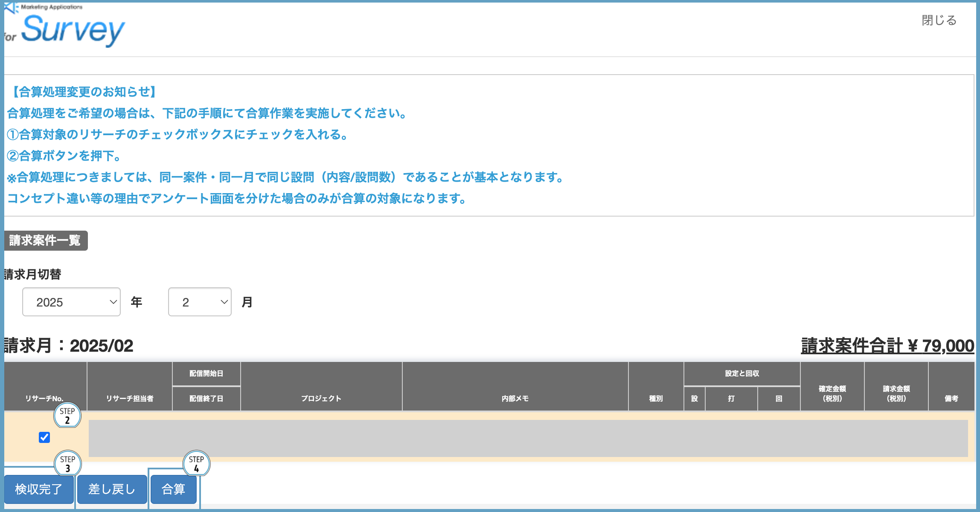Viewport: 980px width, 512px height.
Task: Enable the checkbox under リサーチNo. column
Action: [44, 437]
